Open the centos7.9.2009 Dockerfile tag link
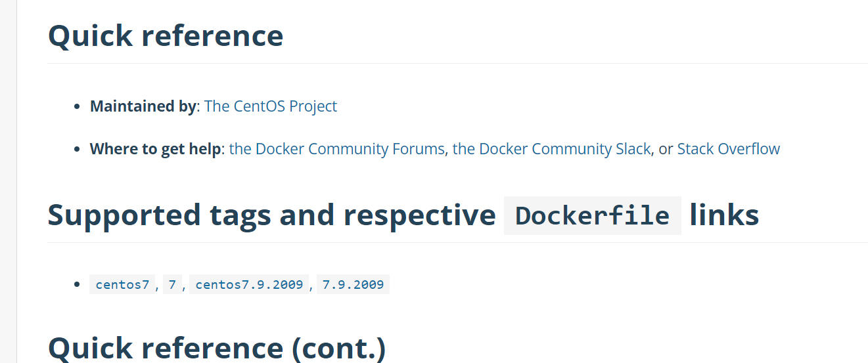This screenshot has height=363, width=868. pyautogui.click(x=249, y=285)
